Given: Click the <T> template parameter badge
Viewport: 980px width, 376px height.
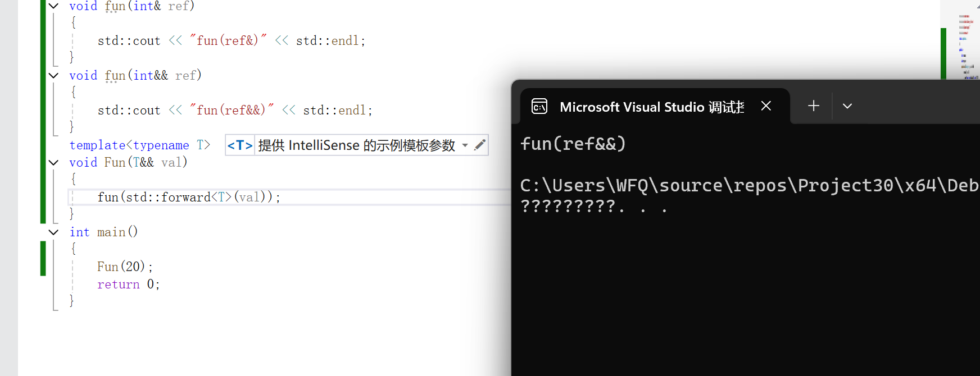Looking at the screenshot, I should [240, 145].
